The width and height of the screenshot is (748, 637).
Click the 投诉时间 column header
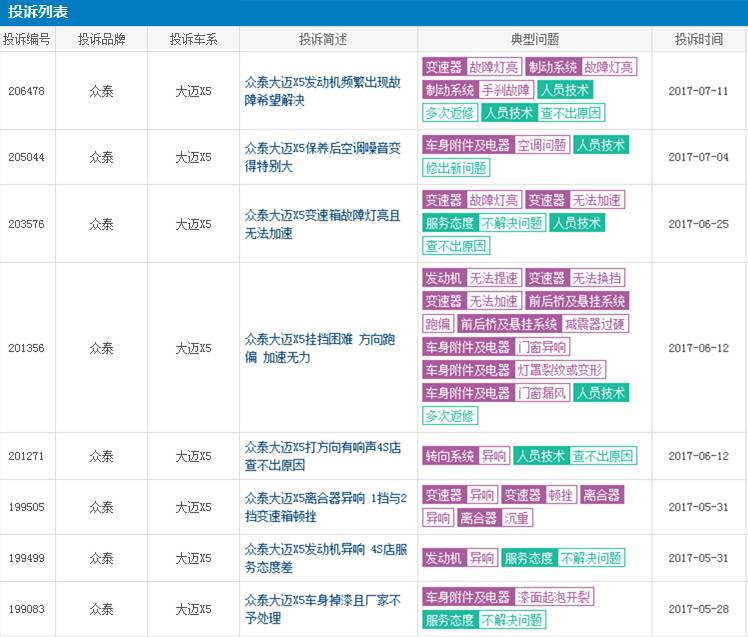pyautogui.click(x=698, y=39)
